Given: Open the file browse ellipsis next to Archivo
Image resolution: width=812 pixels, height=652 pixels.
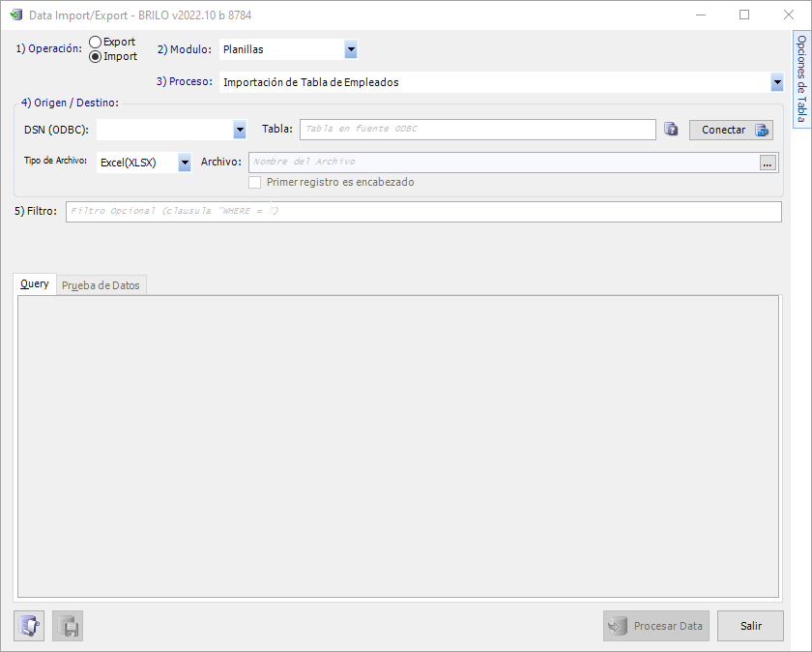Looking at the screenshot, I should point(767,163).
